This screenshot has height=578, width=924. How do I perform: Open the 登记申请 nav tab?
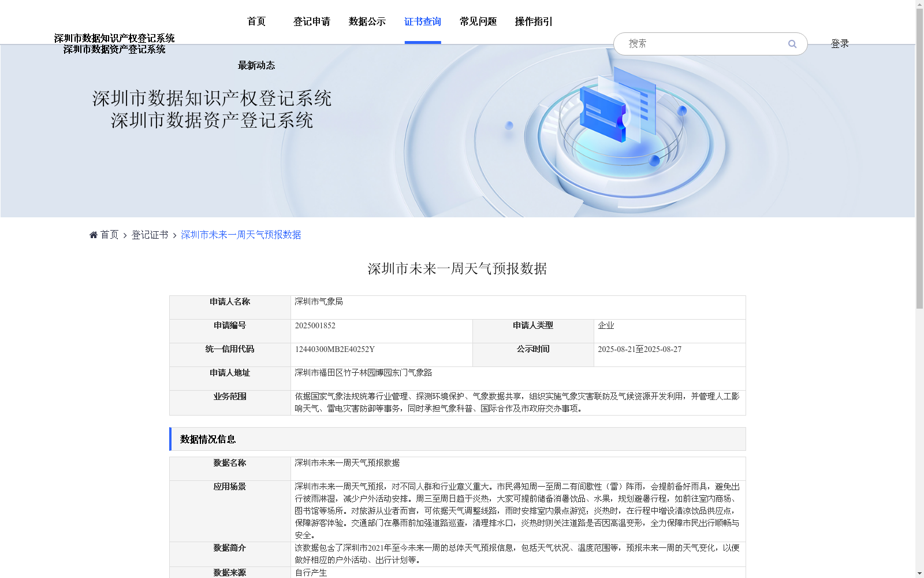coord(312,21)
